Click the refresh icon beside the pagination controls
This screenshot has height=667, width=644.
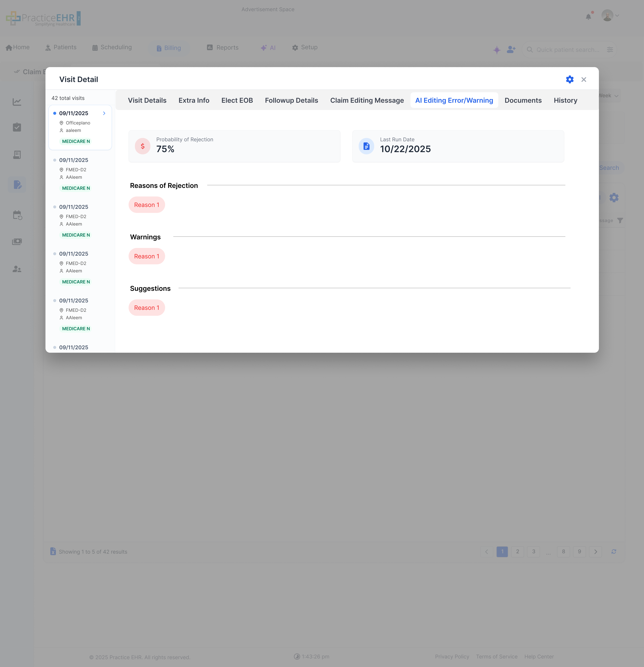(614, 551)
